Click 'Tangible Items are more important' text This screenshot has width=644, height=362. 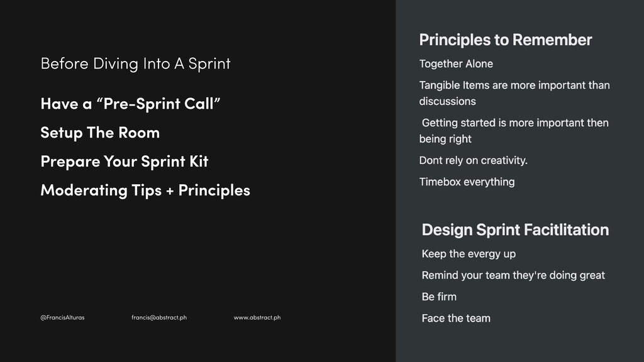point(514,85)
